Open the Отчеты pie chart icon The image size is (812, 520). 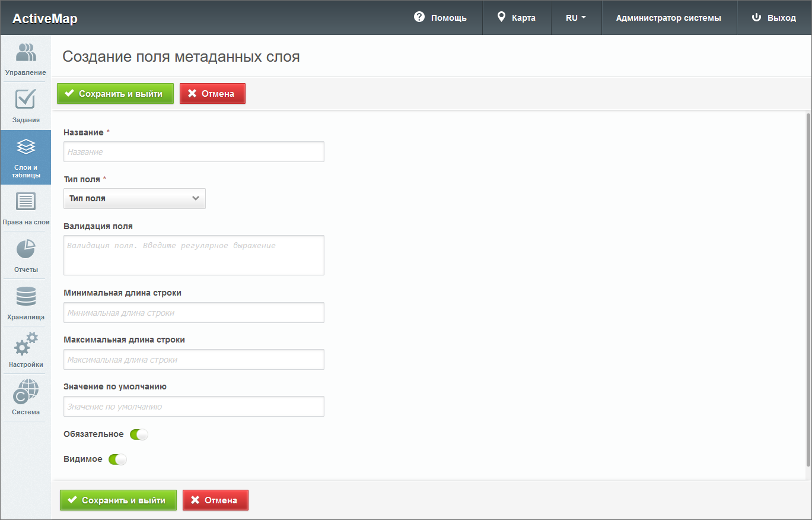pyautogui.click(x=26, y=249)
